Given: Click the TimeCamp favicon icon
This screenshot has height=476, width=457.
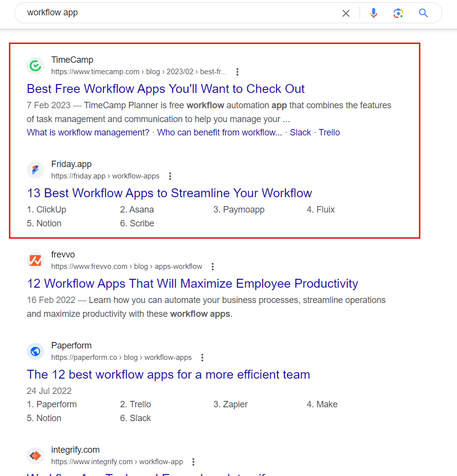Looking at the screenshot, I should [x=35, y=65].
